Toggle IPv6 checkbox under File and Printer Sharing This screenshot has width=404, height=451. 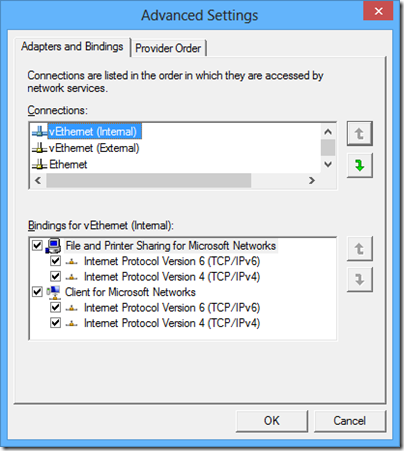tap(55, 261)
